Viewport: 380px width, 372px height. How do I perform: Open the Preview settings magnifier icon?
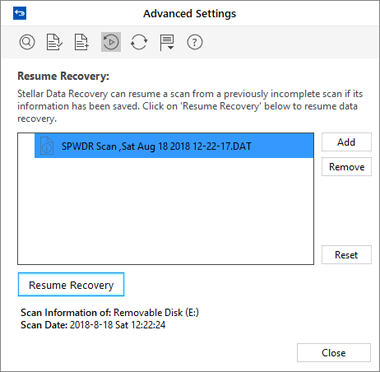pos(27,42)
